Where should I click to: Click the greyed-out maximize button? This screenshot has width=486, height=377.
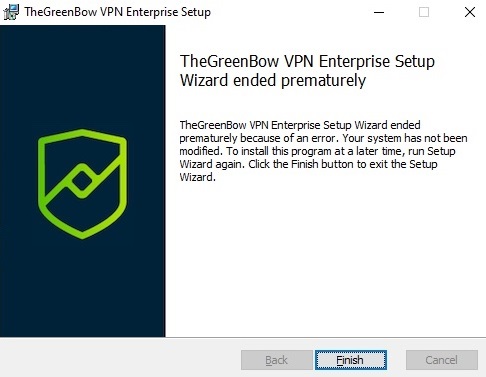click(x=424, y=12)
